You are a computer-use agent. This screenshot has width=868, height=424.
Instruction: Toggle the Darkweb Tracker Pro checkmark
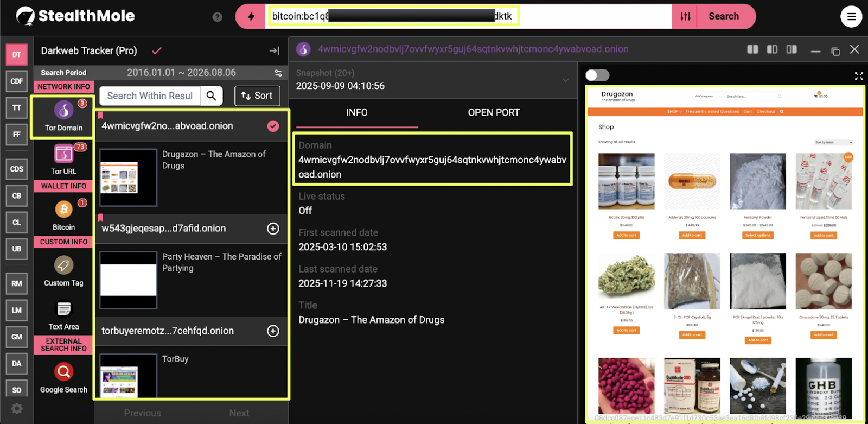point(157,50)
